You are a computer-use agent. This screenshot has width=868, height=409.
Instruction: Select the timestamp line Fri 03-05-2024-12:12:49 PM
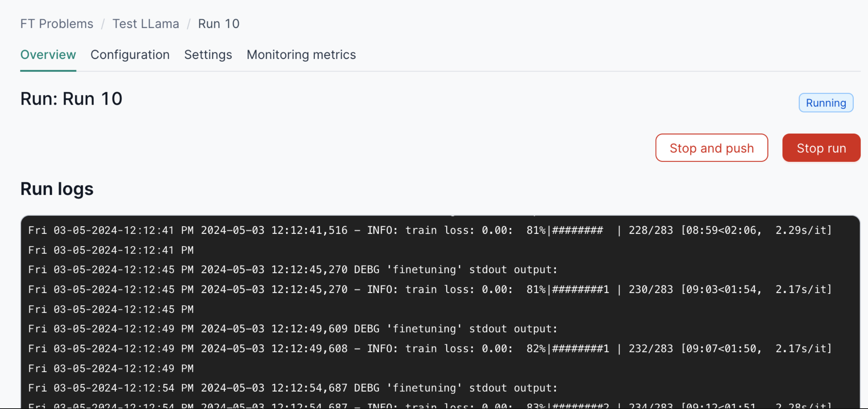click(111, 368)
